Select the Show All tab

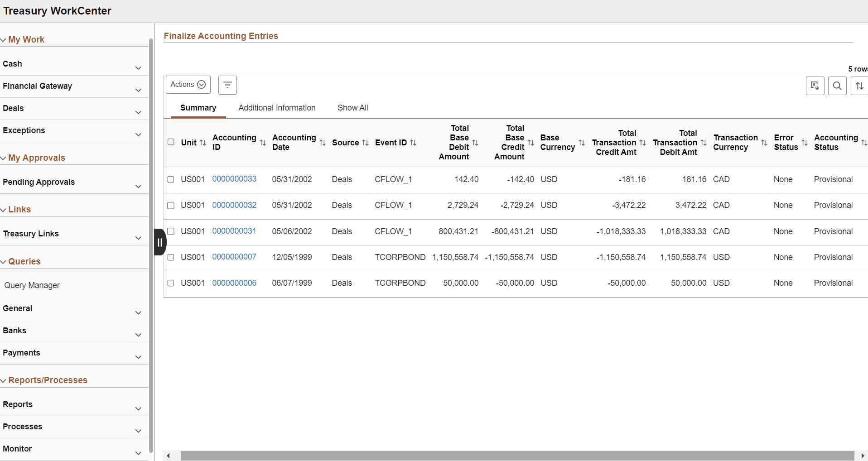tap(353, 108)
